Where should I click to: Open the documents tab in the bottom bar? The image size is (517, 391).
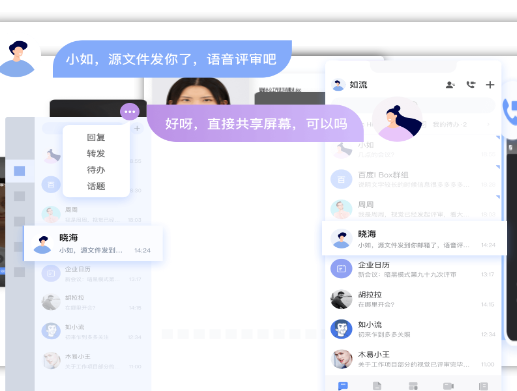pos(377,386)
